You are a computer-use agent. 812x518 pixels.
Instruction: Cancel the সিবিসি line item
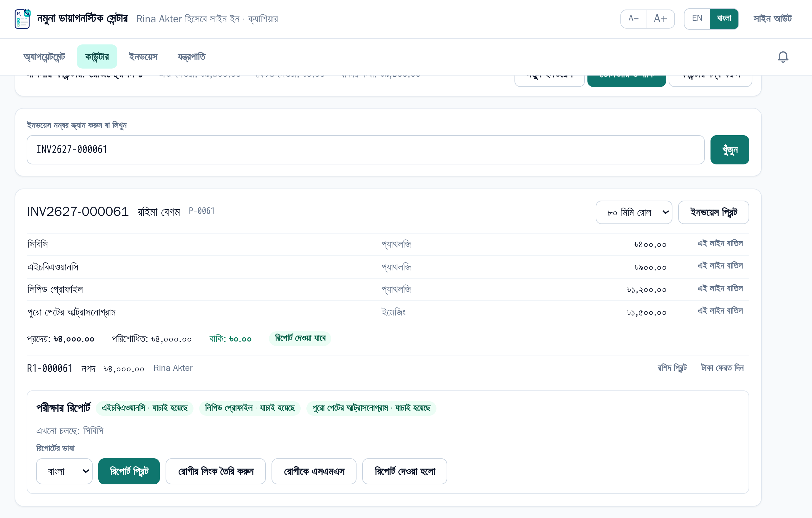click(x=720, y=244)
